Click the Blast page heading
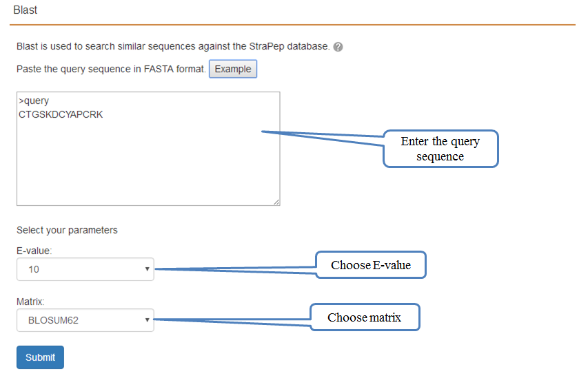This screenshot has height=378, width=588. (x=25, y=10)
